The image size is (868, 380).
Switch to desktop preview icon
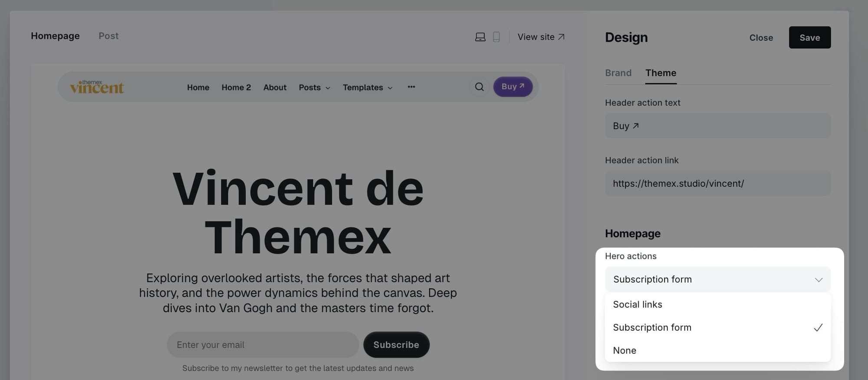pos(480,37)
